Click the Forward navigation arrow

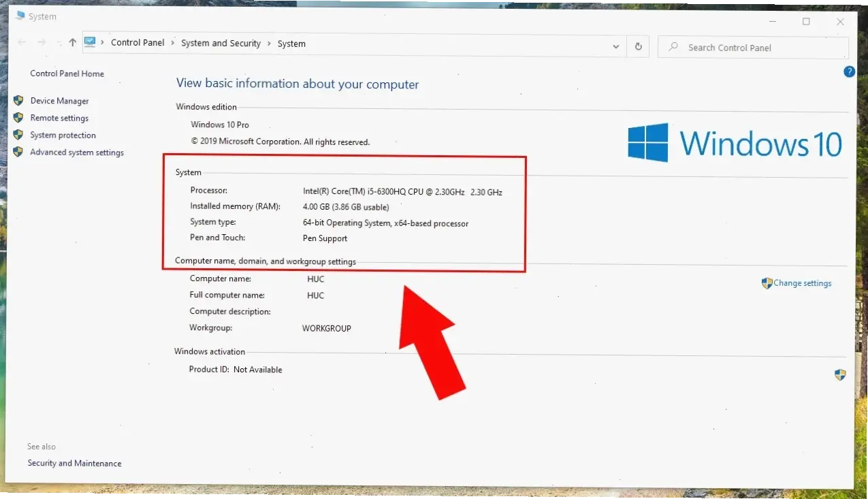point(42,42)
